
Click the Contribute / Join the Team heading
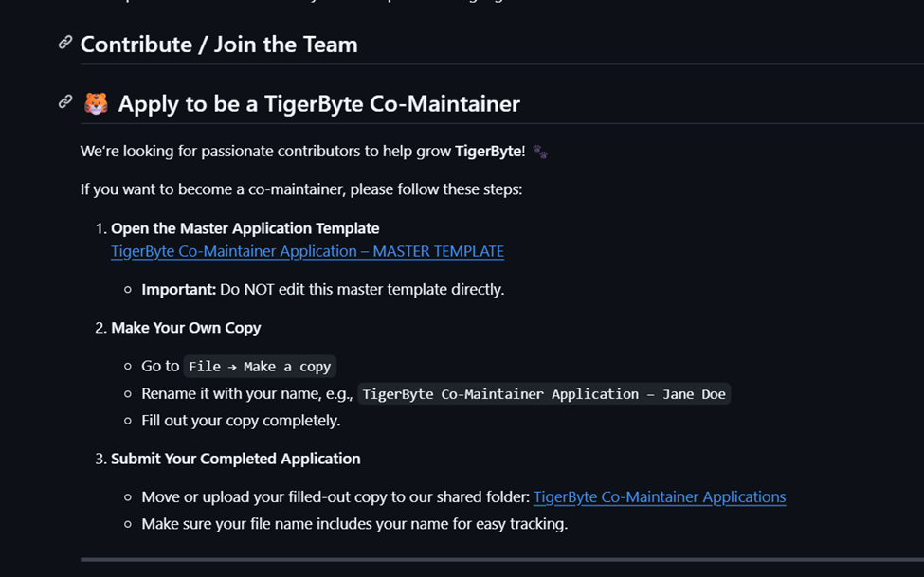coord(219,45)
